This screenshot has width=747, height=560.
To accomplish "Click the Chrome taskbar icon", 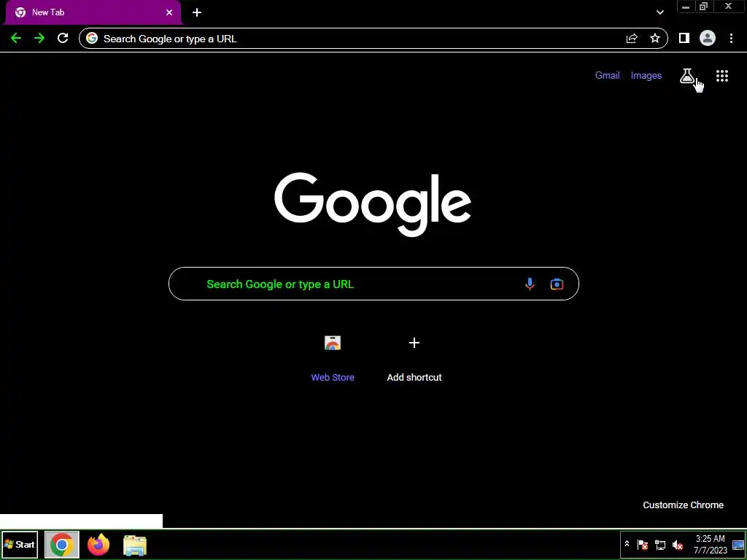I will click(x=61, y=545).
